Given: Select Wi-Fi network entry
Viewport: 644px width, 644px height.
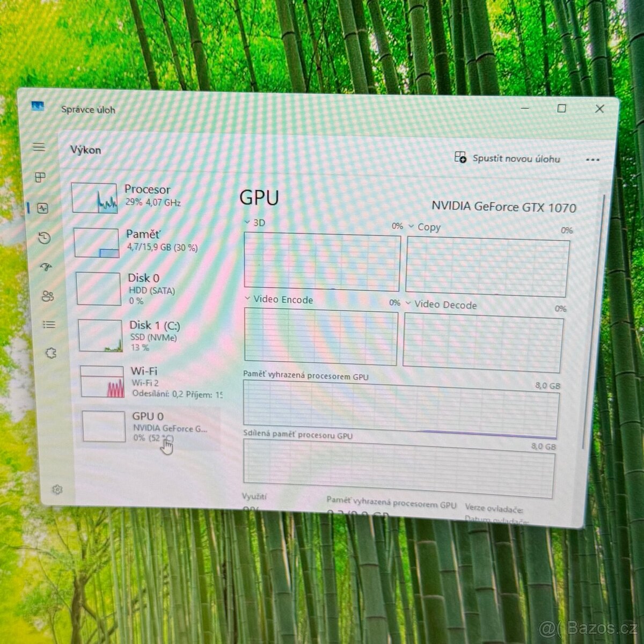Looking at the screenshot, I should coord(151,382).
